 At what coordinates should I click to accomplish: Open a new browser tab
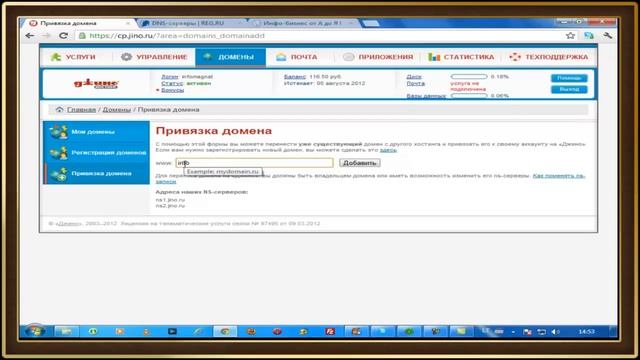point(371,23)
